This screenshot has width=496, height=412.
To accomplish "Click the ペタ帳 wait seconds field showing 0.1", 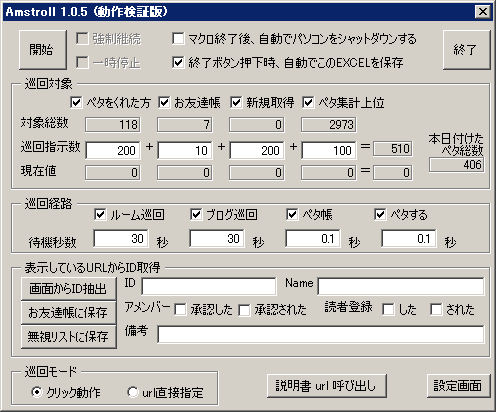I will (313, 238).
